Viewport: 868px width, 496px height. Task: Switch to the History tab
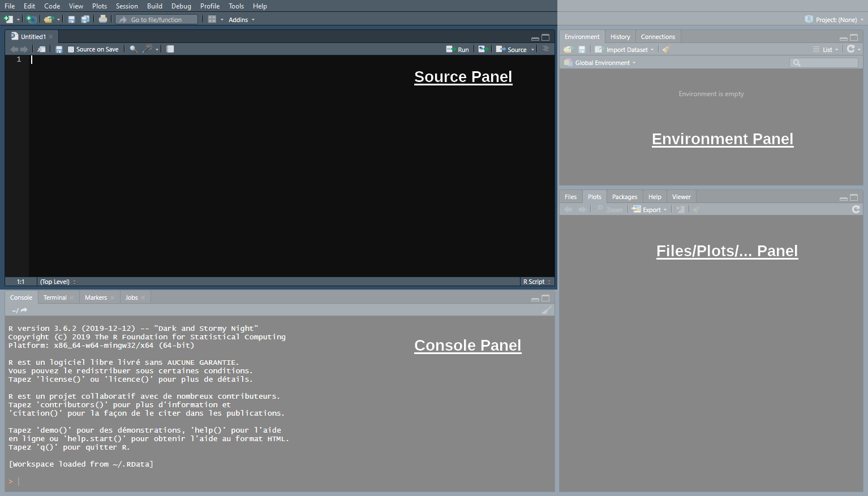(620, 37)
